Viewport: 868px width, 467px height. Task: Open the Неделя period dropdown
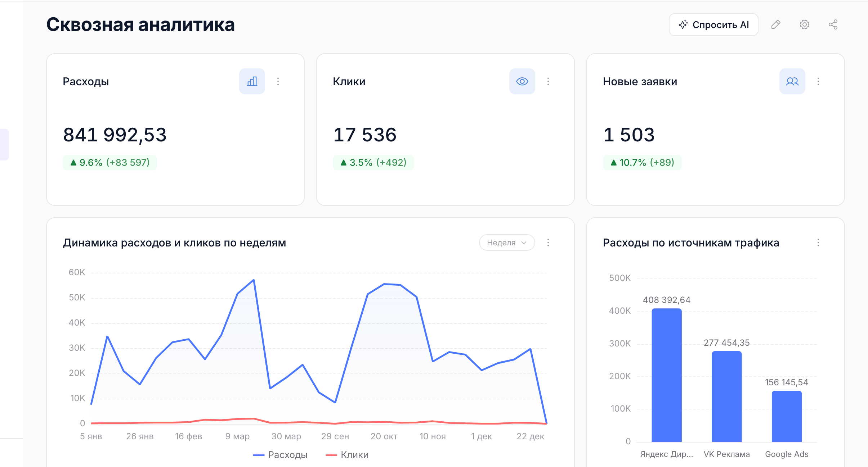507,242
